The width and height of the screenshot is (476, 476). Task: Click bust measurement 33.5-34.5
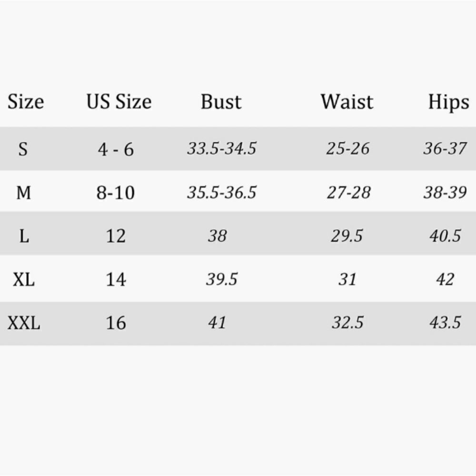pyautogui.click(x=221, y=149)
